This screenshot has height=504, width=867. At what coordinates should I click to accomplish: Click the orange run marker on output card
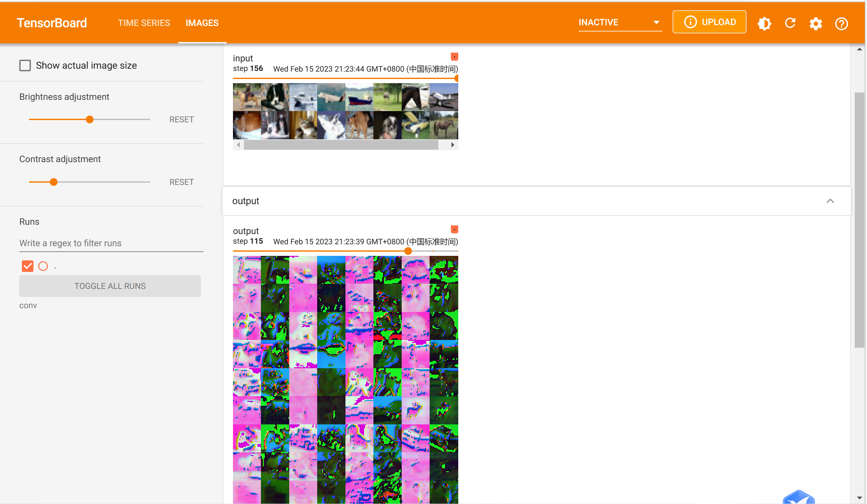[454, 229]
